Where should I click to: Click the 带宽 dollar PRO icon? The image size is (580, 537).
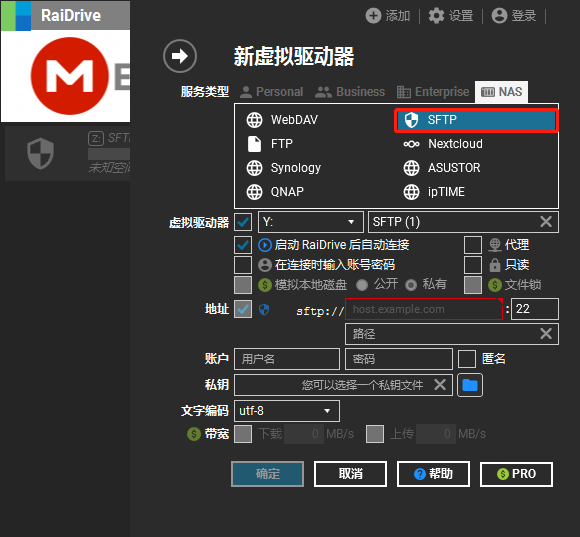194,434
